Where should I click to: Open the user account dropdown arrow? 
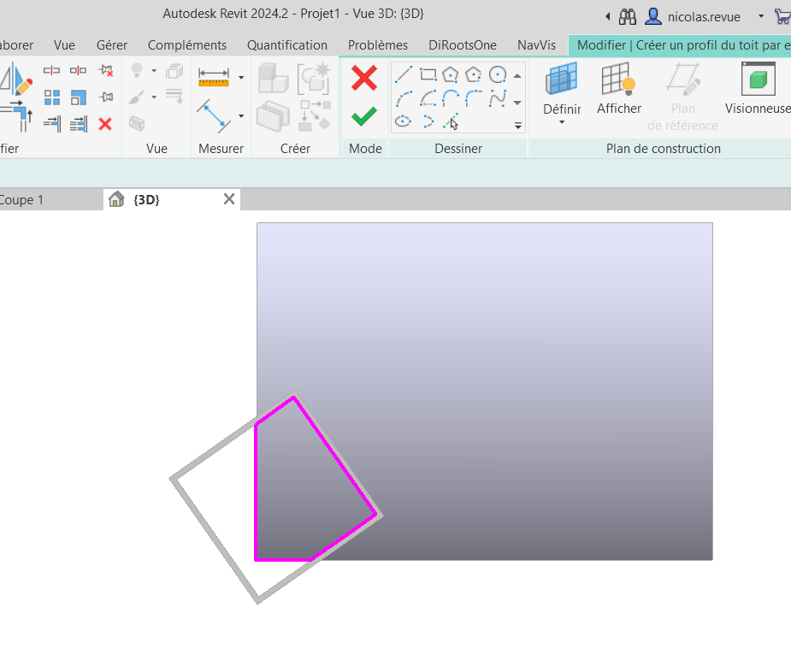coord(761,16)
